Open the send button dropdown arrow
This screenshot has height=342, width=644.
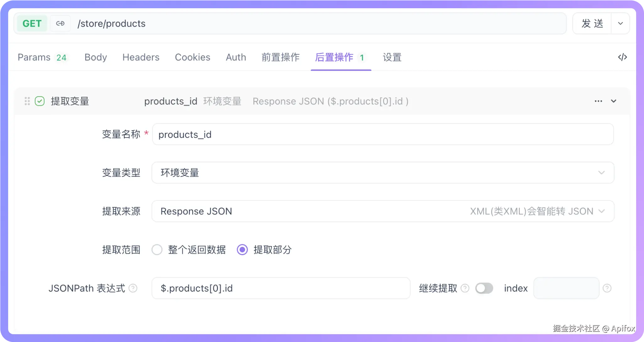point(620,24)
